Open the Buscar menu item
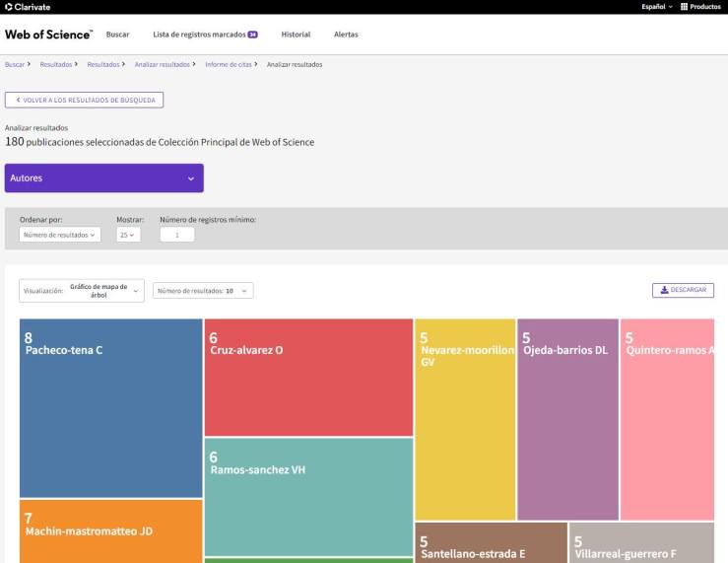 point(117,35)
